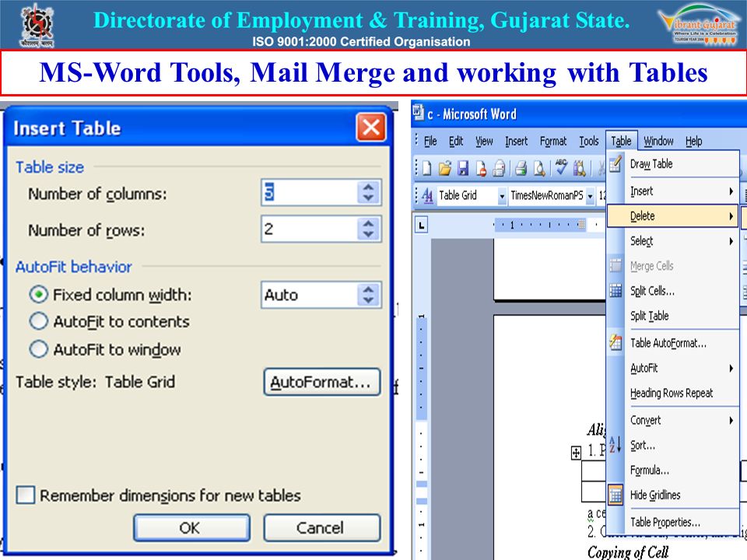747x560 pixels.
Task: Click the Table AutoFormat icon in menu
Action: [615, 342]
